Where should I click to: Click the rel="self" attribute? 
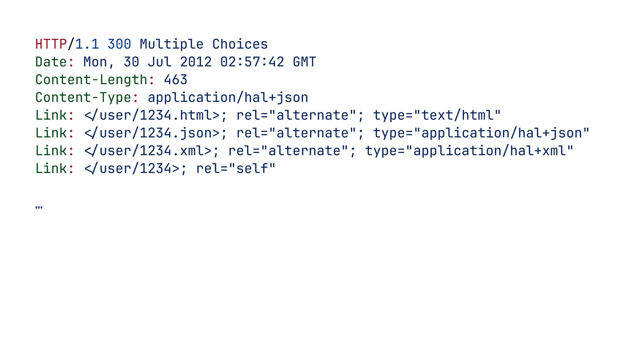(235, 169)
